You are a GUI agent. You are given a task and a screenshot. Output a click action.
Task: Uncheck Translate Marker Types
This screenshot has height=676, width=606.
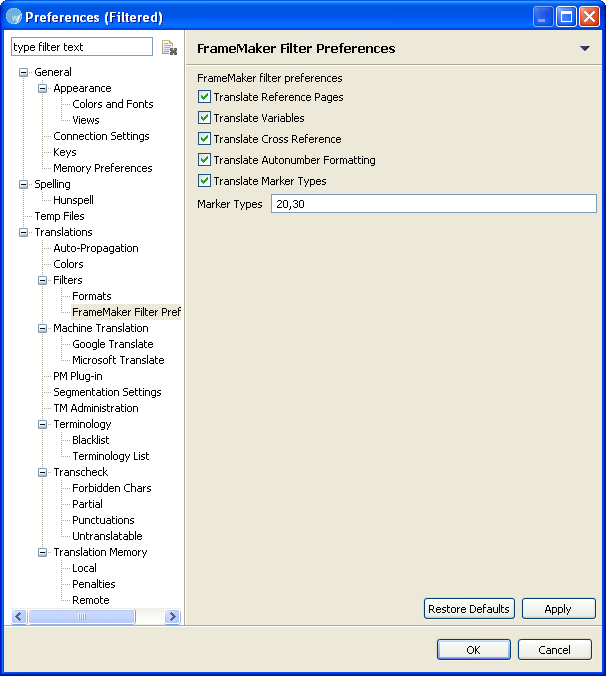[x=204, y=181]
